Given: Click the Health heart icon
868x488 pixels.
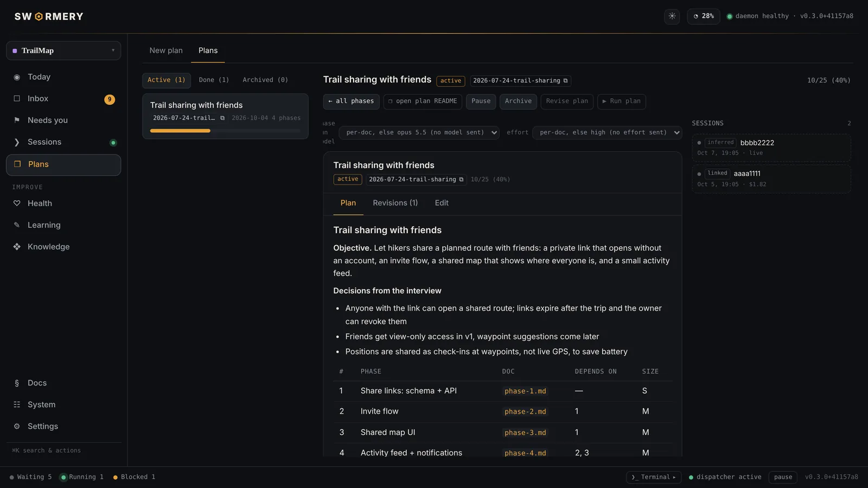Looking at the screenshot, I should click(17, 203).
